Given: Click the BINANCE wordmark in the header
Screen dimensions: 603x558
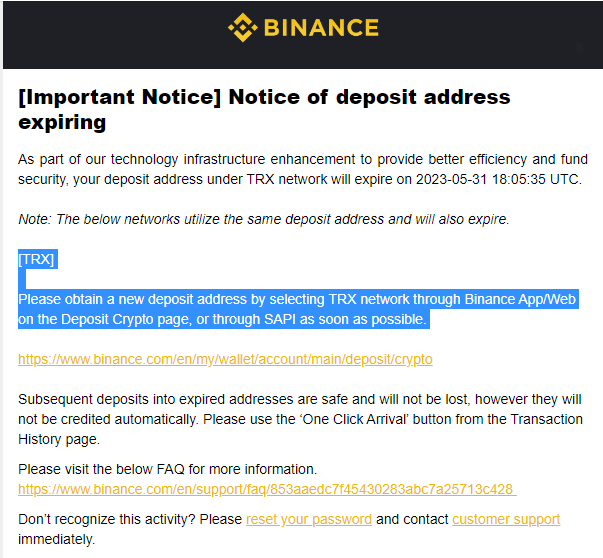Looking at the screenshot, I should click(321, 28).
